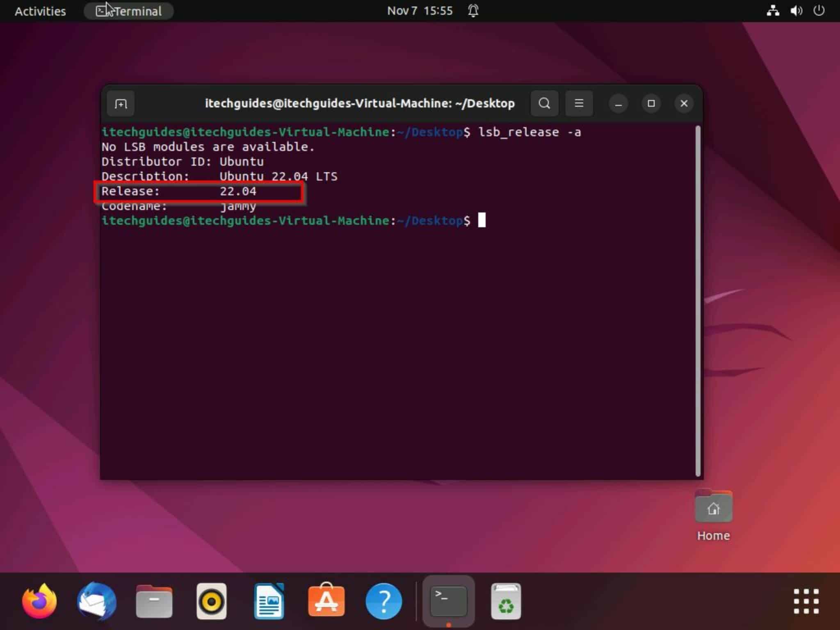
Task: Click 'No LSB modules are available.' line
Action: [208, 147]
